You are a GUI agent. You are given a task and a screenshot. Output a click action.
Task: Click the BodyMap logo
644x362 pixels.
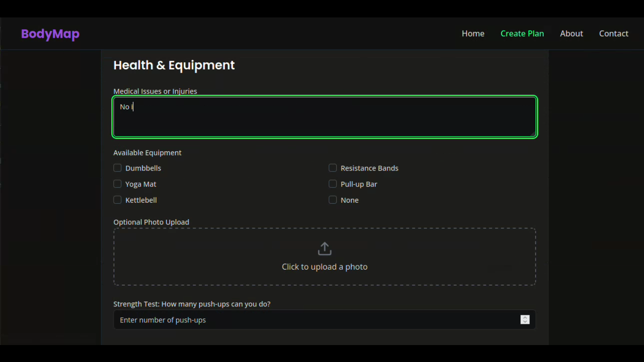(50, 34)
